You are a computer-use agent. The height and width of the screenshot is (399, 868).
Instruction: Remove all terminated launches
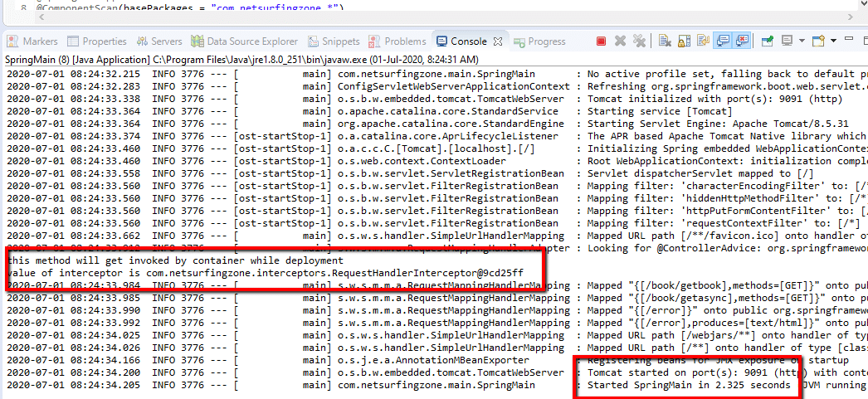[x=639, y=41]
